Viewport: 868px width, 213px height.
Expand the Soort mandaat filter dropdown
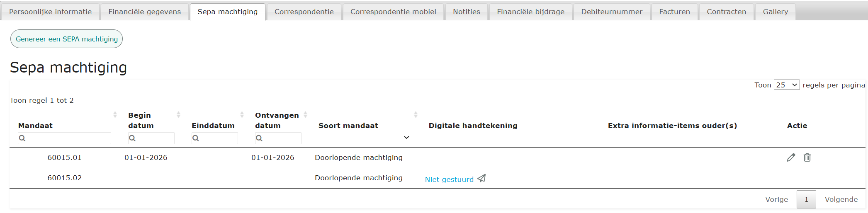[x=406, y=138]
